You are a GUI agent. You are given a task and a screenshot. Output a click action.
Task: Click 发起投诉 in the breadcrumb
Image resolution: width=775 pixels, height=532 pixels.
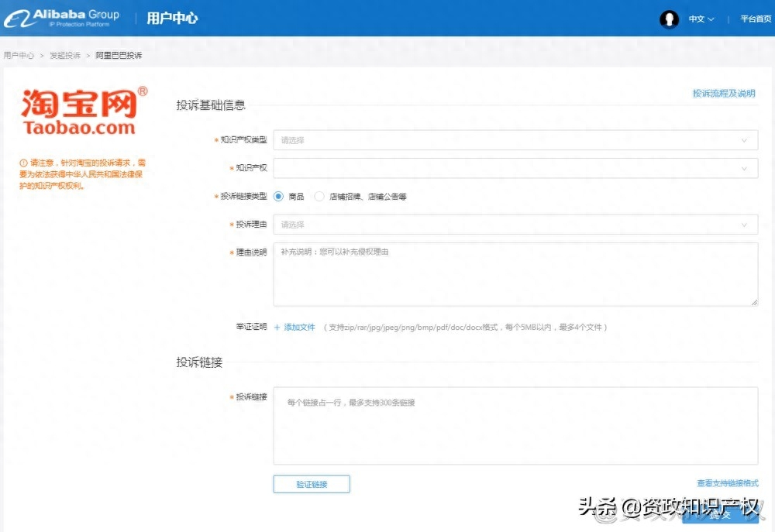tap(65, 55)
